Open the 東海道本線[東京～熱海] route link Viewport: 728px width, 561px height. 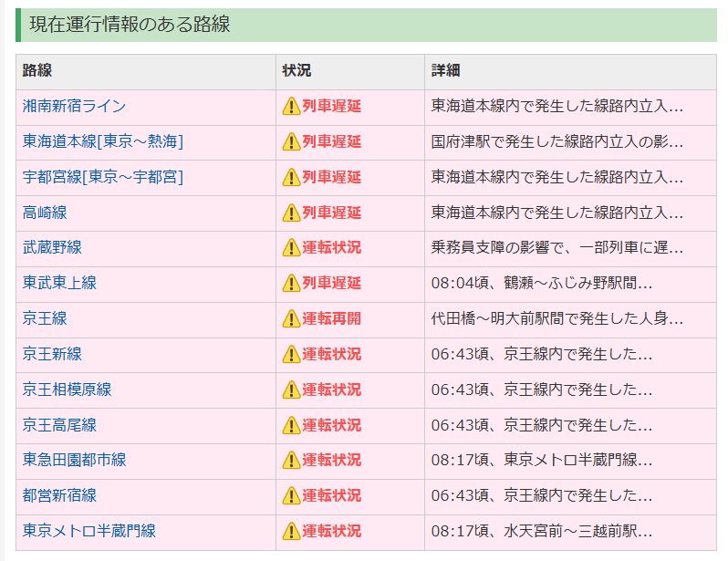point(103,141)
